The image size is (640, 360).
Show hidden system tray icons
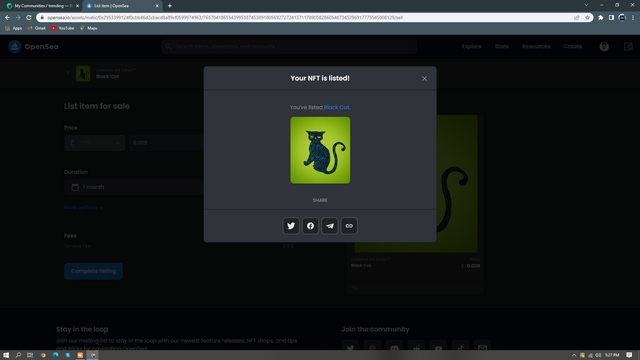(x=574, y=355)
